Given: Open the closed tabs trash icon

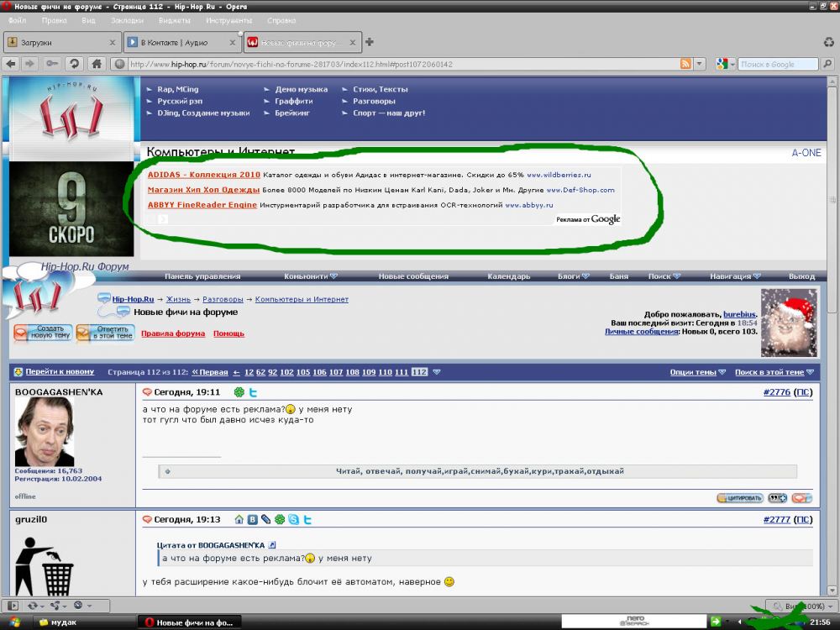Looking at the screenshot, I should 829,42.
